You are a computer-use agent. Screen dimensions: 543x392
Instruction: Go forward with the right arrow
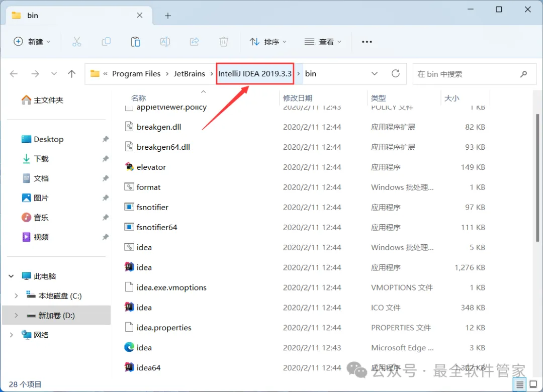tap(35, 74)
